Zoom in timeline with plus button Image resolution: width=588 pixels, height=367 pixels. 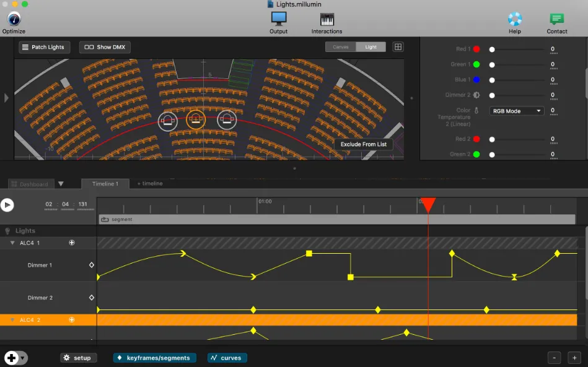[x=574, y=358]
